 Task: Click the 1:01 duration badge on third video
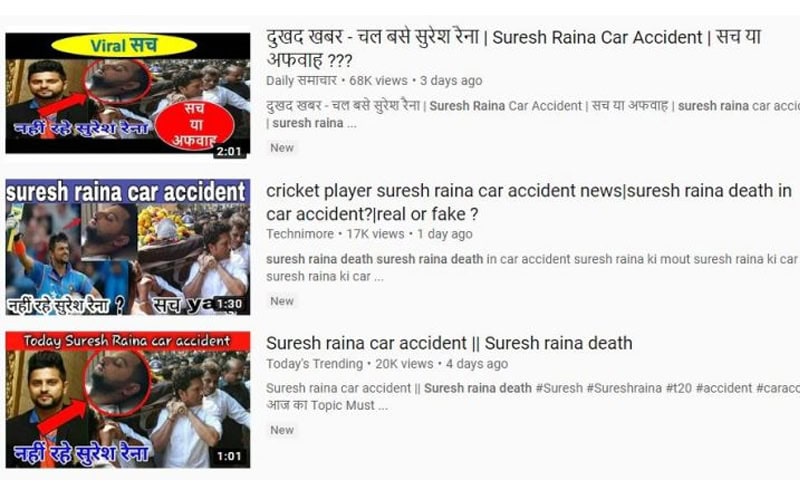pos(229,456)
